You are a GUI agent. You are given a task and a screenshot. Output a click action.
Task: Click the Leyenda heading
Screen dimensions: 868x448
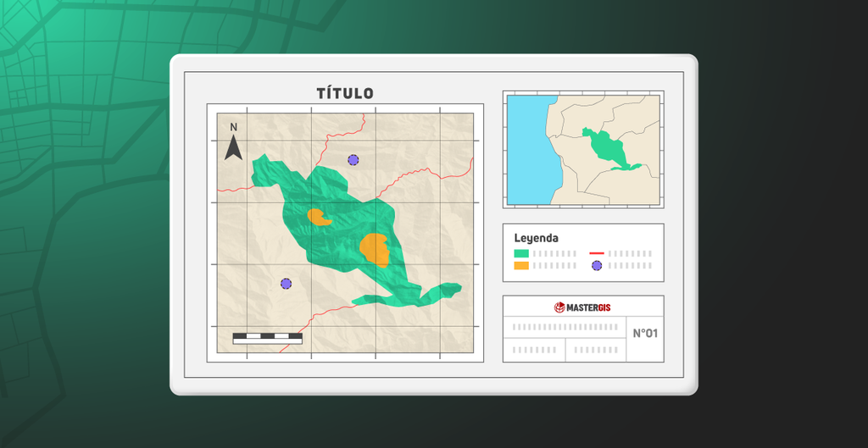(536, 238)
